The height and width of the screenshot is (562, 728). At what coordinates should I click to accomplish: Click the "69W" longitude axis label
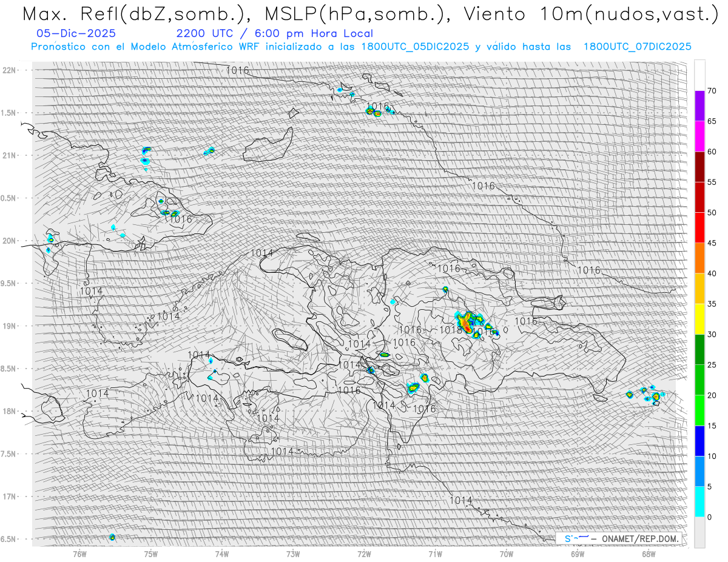tap(578, 553)
